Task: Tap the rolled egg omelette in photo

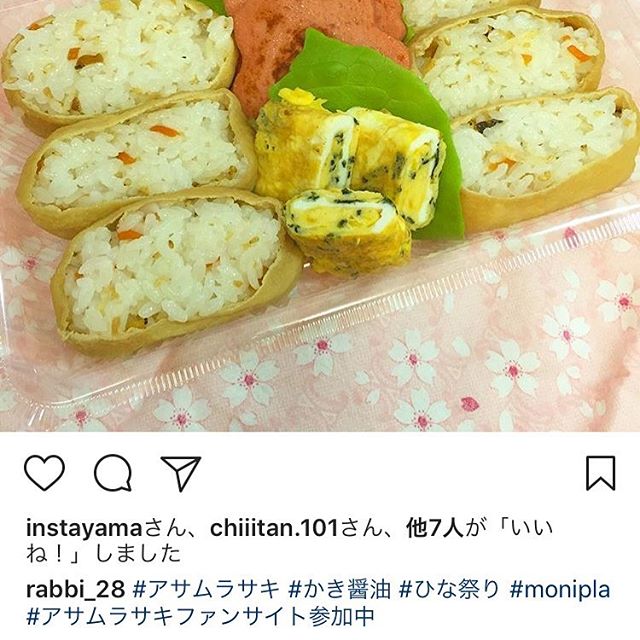Action: pos(350,180)
